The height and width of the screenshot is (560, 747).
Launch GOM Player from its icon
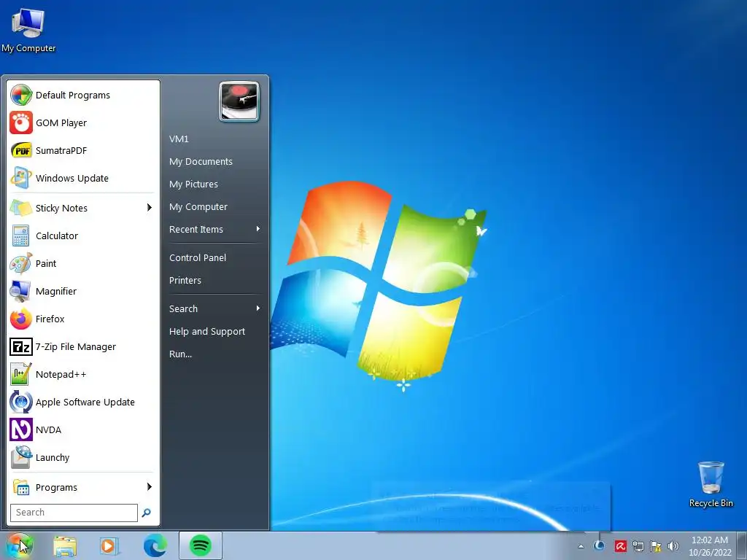pyautogui.click(x=21, y=122)
